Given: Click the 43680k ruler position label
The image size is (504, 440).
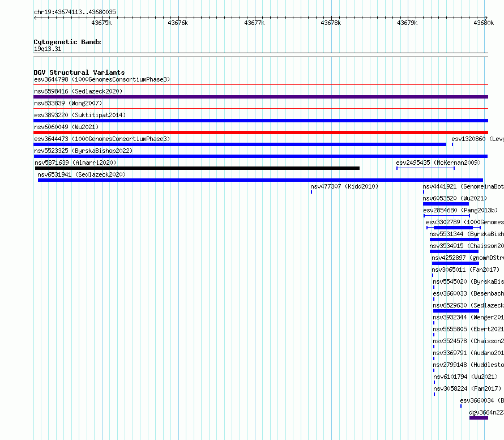Looking at the screenshot, I should pyautogui.click(x=484, y=23).
